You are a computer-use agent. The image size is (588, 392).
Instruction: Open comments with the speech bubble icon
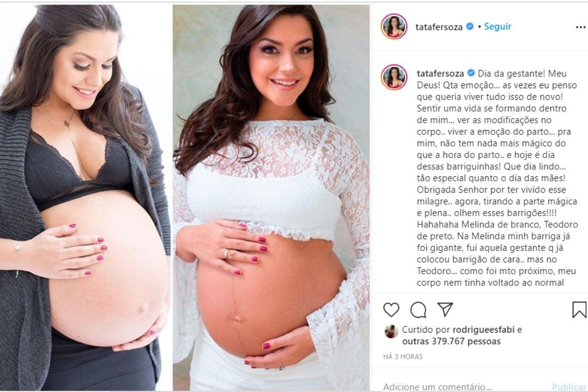418,309
